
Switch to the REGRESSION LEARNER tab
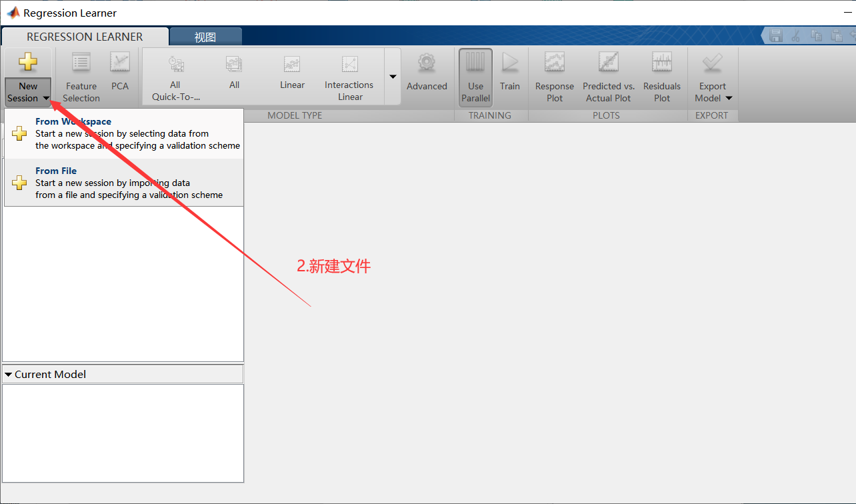pyautogui.click(x=85, y=37)
